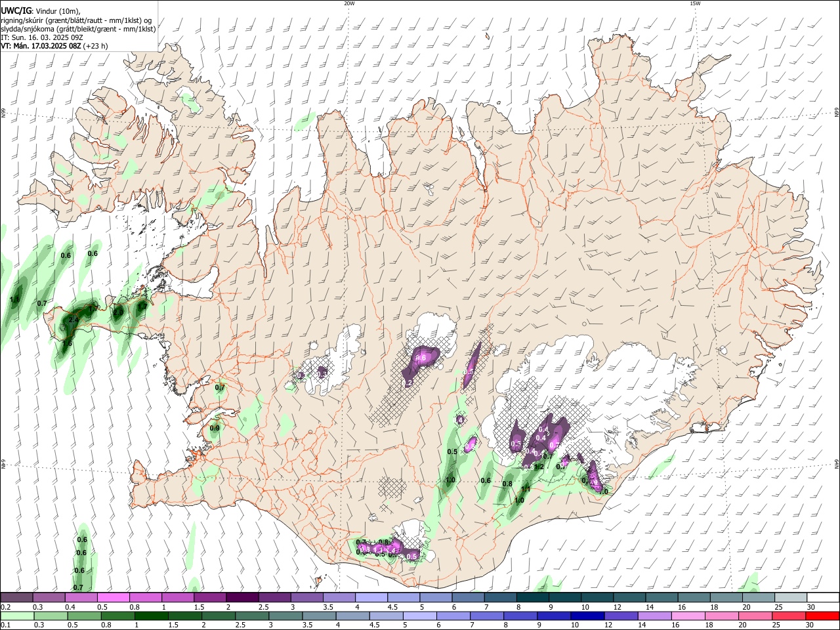
Task: Click the 'rigning/skúrir' legend description line
Action: tap(76, 20)
